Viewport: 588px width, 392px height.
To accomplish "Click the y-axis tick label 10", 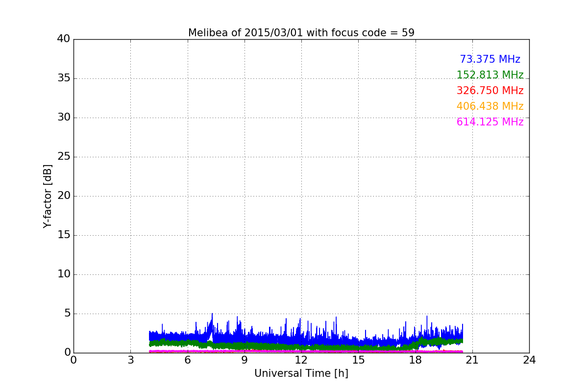I will pos(64,274).
